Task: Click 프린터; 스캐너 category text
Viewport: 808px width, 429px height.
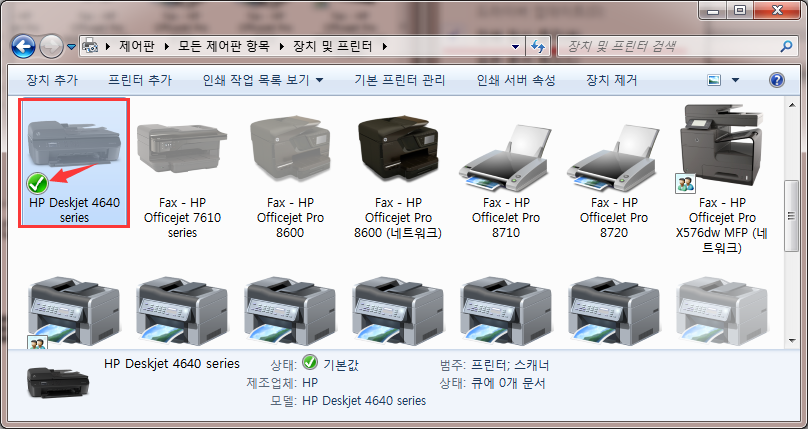Action: (509, 365)
